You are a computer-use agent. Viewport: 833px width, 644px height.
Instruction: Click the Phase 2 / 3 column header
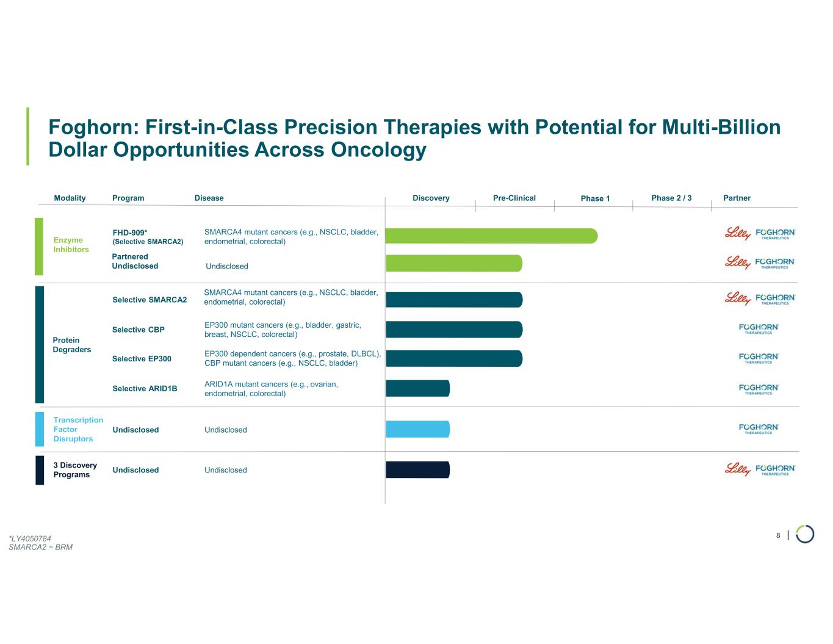pos(671,198)
